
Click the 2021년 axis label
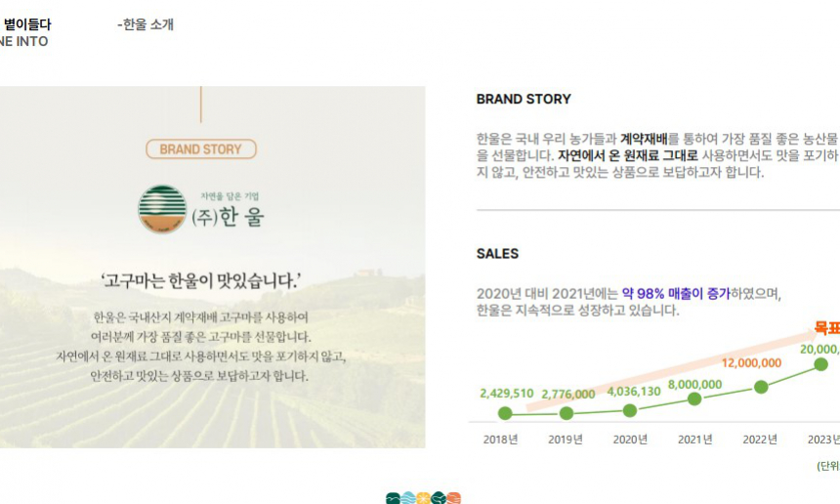[x=694, y=440]
